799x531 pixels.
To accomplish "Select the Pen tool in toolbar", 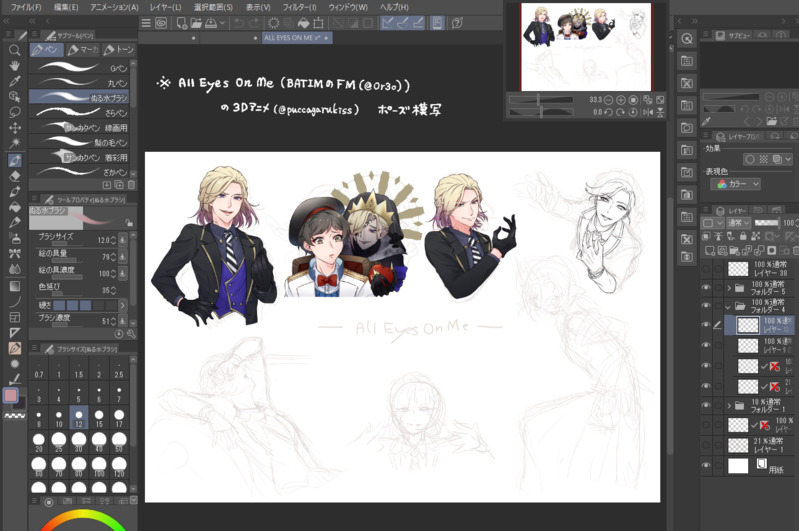I will tap(14, 160).
